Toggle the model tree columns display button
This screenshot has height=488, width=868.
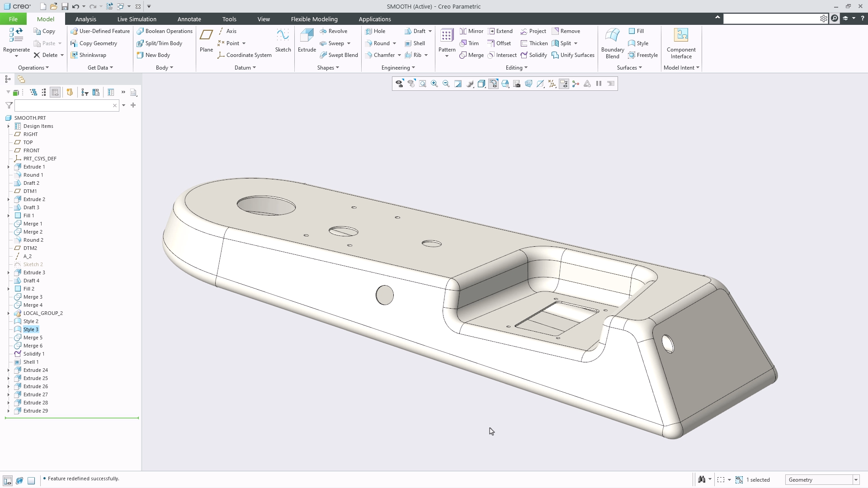(55, 92)
